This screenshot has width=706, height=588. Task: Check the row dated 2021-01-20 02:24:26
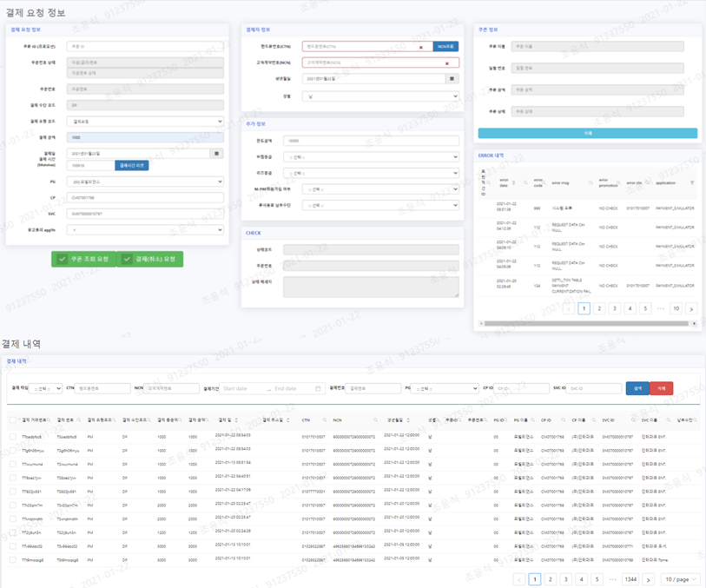pos(13,532)
